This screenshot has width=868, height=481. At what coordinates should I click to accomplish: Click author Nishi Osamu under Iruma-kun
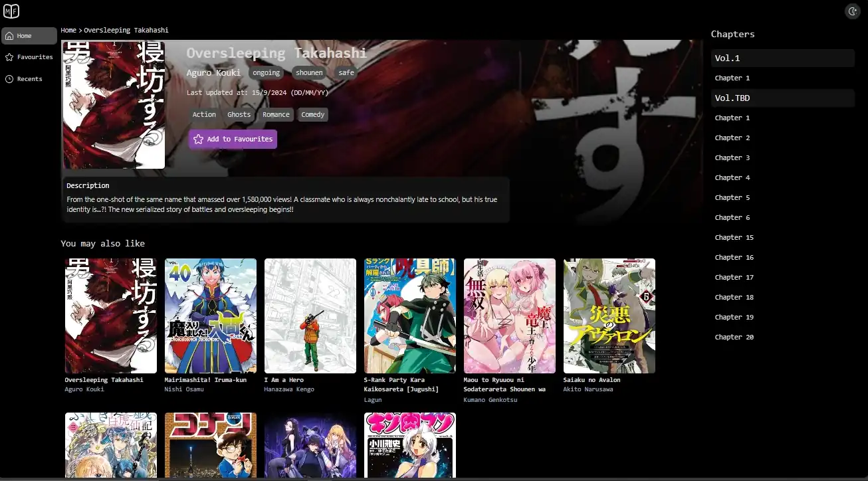[184, 389]
